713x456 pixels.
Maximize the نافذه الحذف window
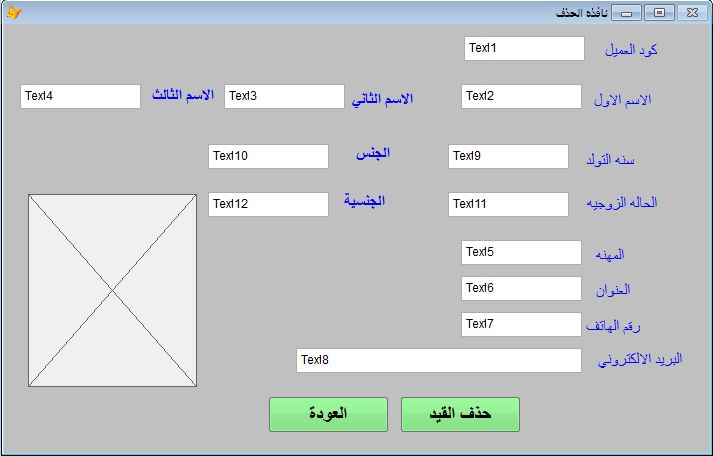click(659, 13)
